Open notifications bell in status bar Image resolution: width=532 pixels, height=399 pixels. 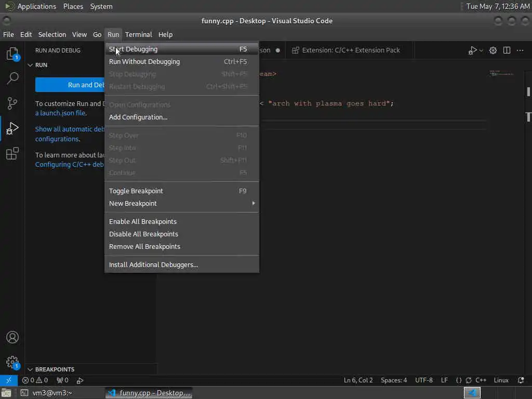coord(521,380)
